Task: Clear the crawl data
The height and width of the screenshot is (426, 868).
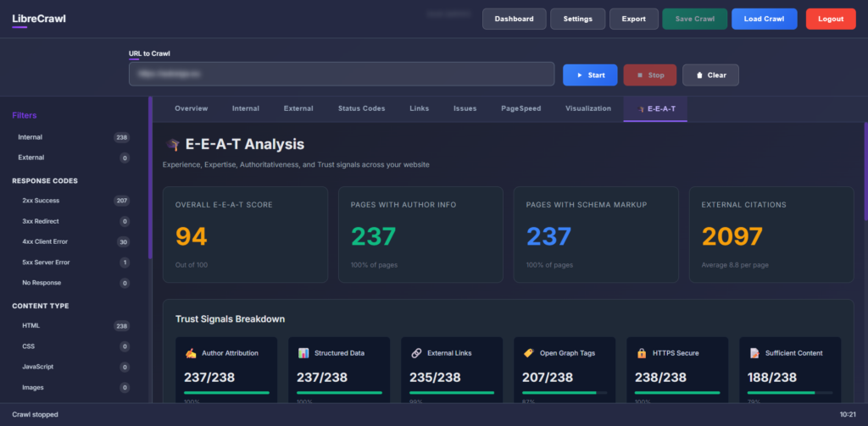Action: [711, 75]
